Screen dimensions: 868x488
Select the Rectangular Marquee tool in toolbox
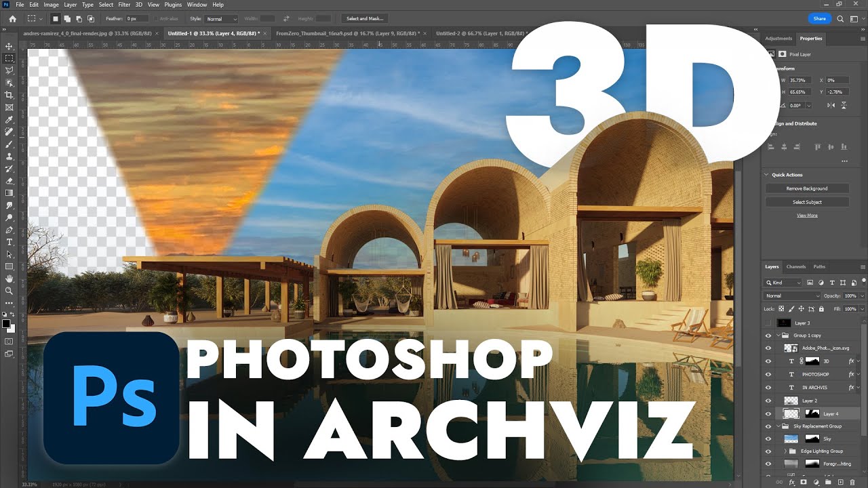click(9, 58)
